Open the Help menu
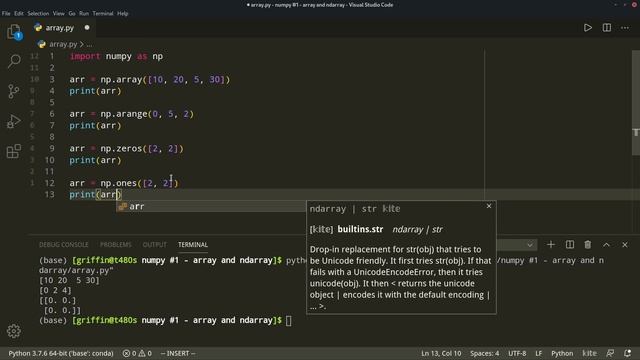 coord(122,13)
